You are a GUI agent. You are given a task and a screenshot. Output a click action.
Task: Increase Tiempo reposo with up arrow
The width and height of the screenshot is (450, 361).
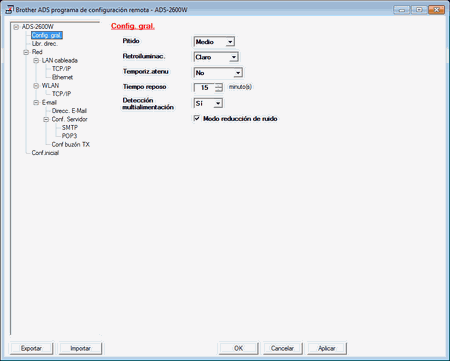219,85
